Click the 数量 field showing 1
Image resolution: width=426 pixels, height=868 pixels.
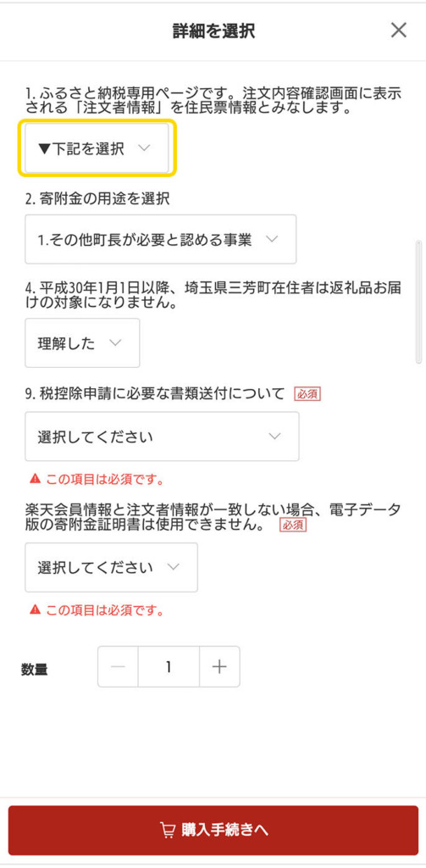pos(169,667)
